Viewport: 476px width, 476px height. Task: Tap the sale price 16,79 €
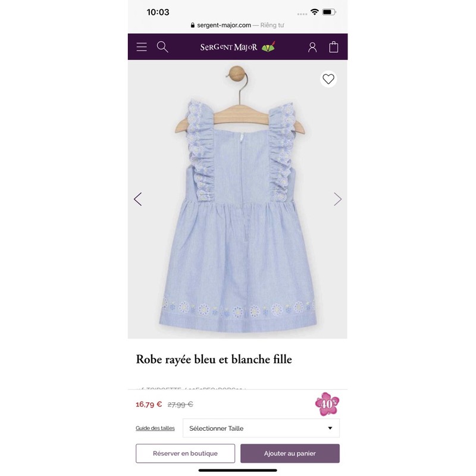149,405
